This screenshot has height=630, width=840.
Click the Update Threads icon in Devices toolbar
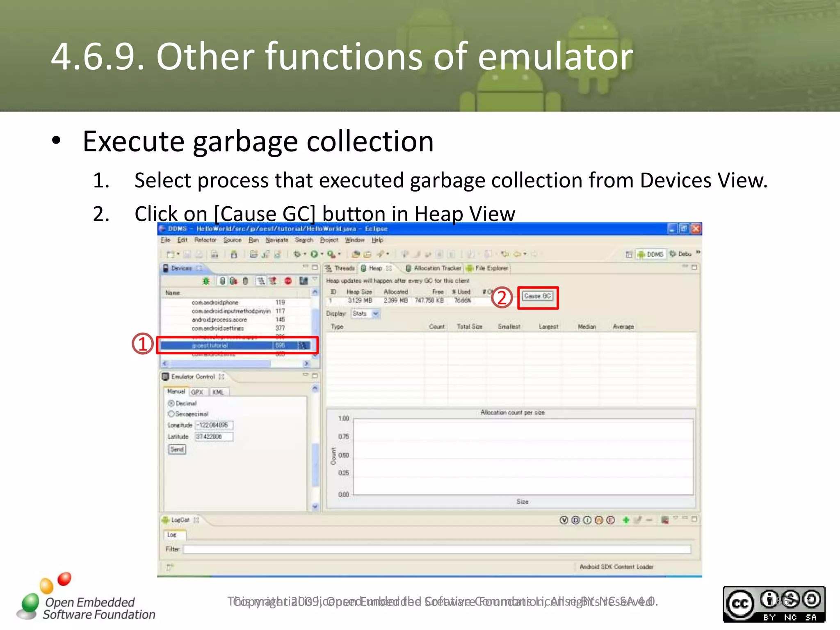pyautogui.click(x=261, y=281)
